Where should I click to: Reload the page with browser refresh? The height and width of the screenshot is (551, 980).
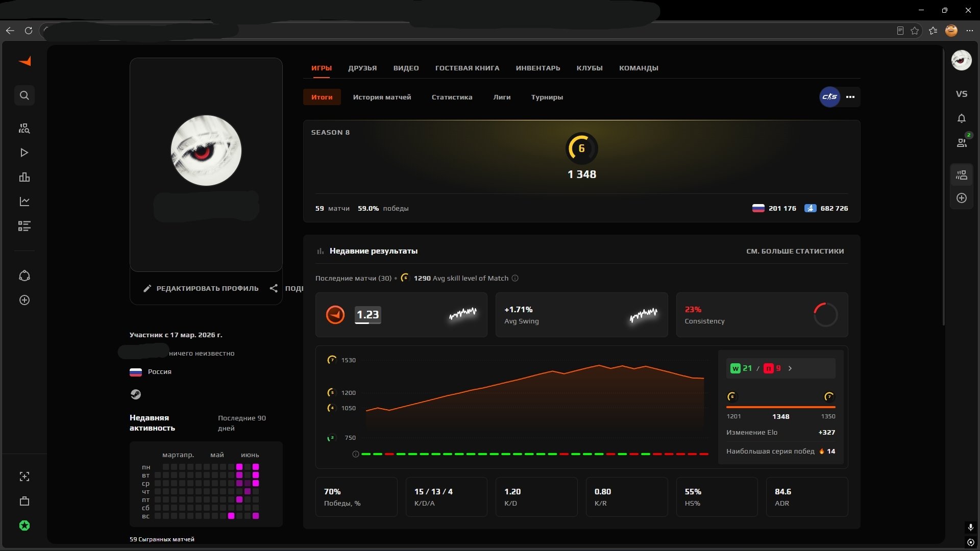tap(29, 31)
